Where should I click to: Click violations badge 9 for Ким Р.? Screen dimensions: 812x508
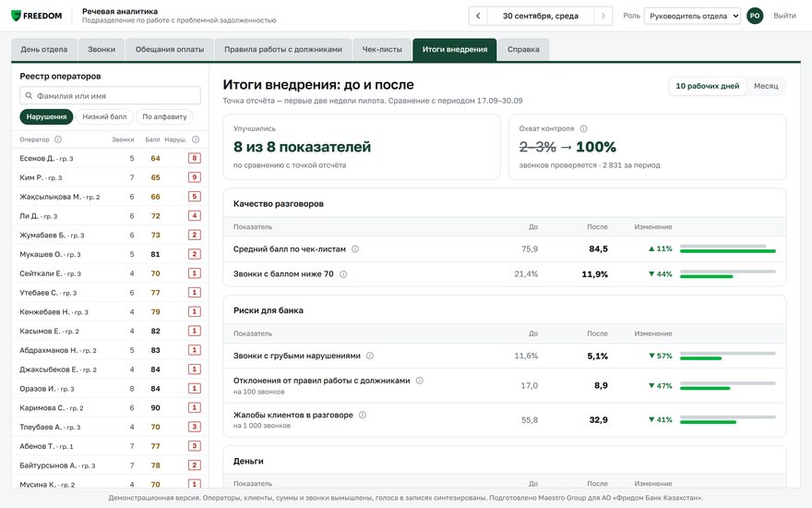195,177
